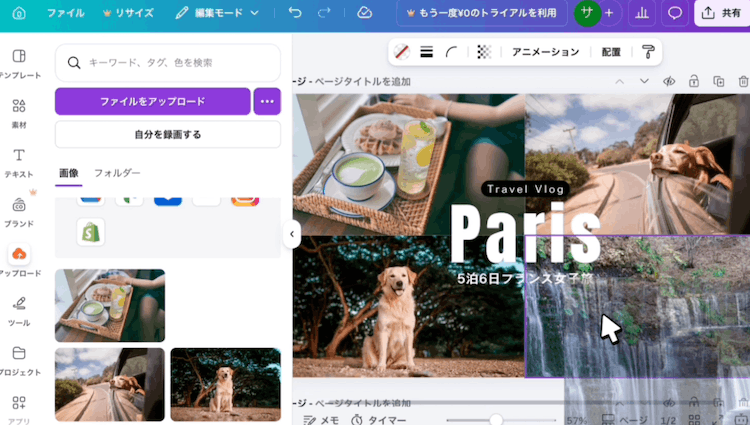Toggle page visibility eye icon
The height and width of the screenshot is (425, 750).
[669, 82]
